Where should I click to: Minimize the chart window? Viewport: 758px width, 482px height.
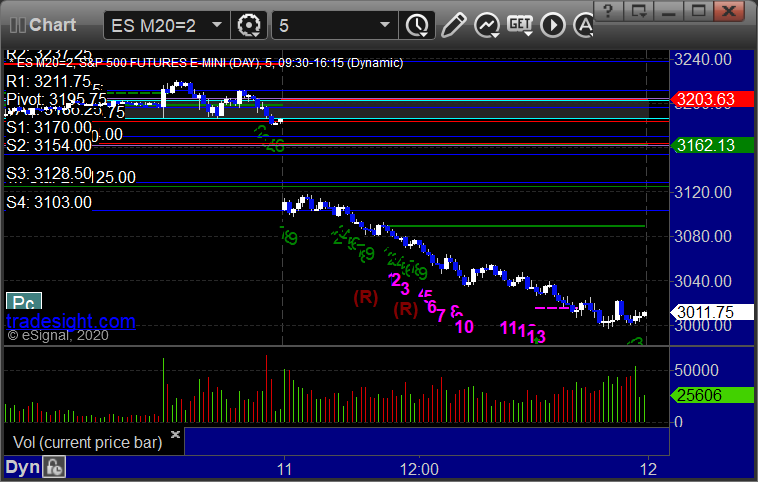tap(669, 11)
